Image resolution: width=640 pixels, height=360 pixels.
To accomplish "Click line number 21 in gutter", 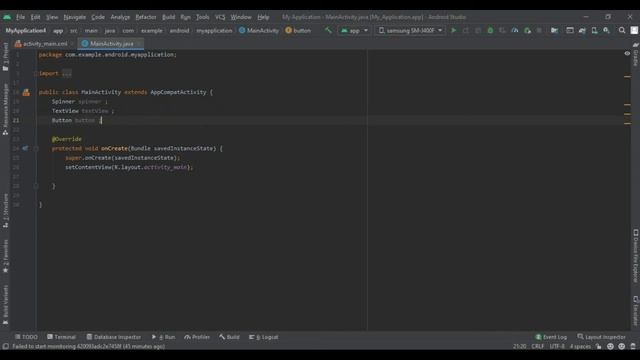I will coord(16,120).
